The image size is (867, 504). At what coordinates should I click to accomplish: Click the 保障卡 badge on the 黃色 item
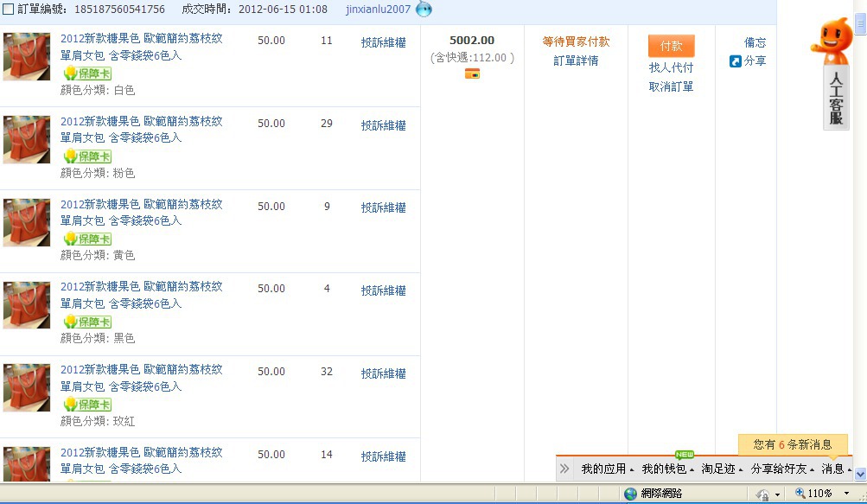tap(87, 239)
